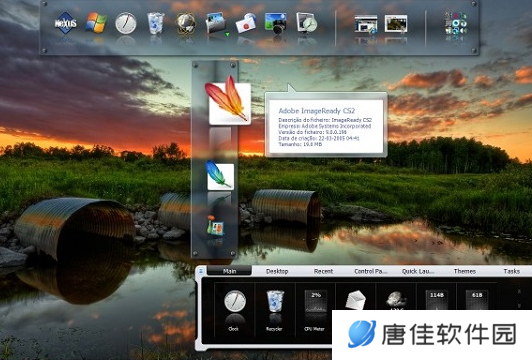Launch the globe network icon in top dock

point(186,23)
